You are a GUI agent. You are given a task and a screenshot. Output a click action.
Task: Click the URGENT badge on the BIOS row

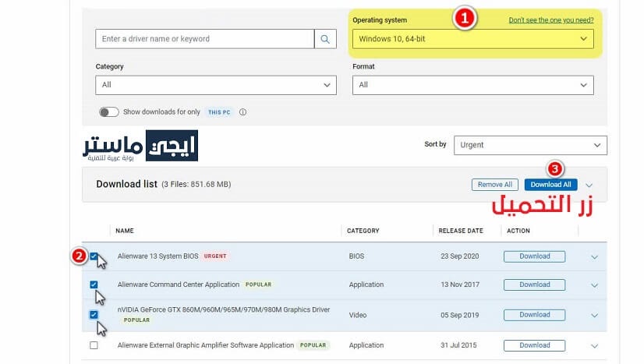[215, 256]
